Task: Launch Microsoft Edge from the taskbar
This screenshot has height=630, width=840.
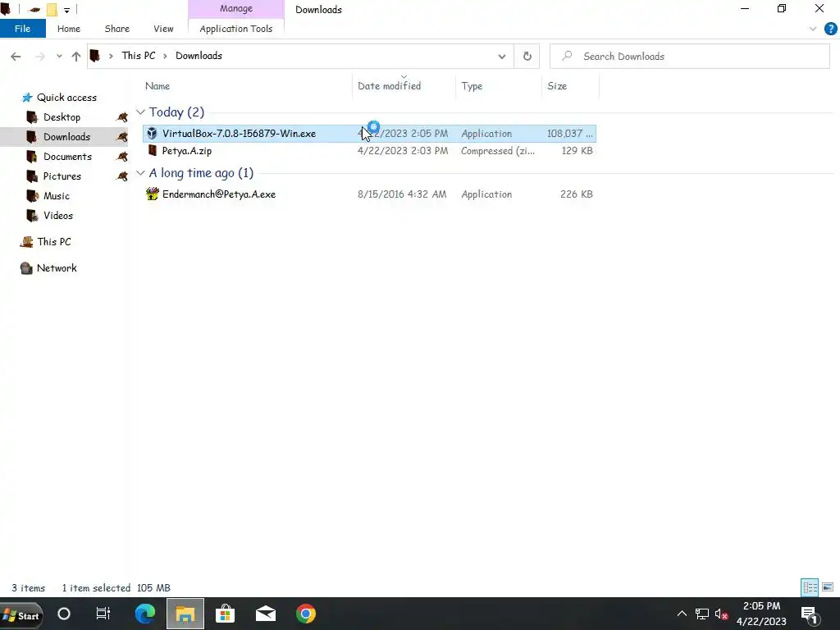Action: point(144,614)
